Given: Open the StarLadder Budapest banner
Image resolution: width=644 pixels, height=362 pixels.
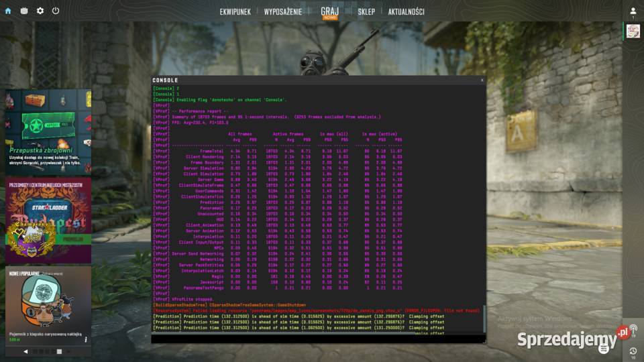Looking at the screenshot, I should tap(48, 221).
